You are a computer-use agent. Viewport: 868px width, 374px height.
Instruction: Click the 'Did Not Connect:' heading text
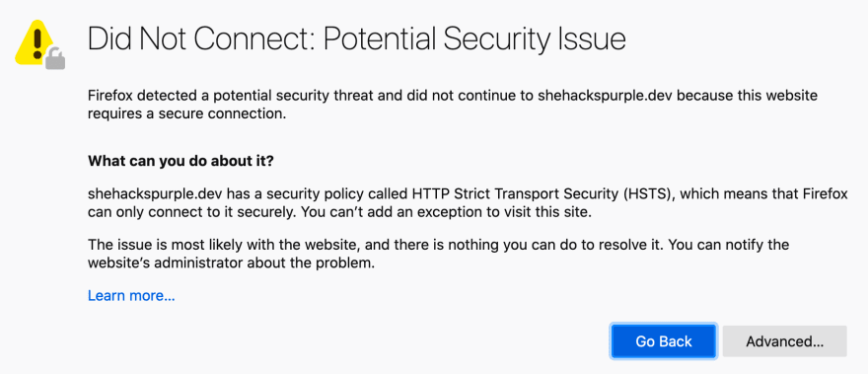point(201,38)
